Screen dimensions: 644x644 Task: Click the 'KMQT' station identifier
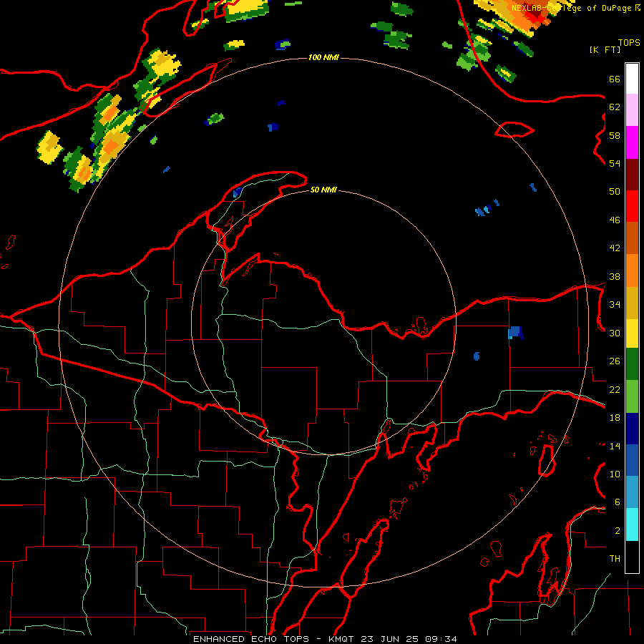341,639
